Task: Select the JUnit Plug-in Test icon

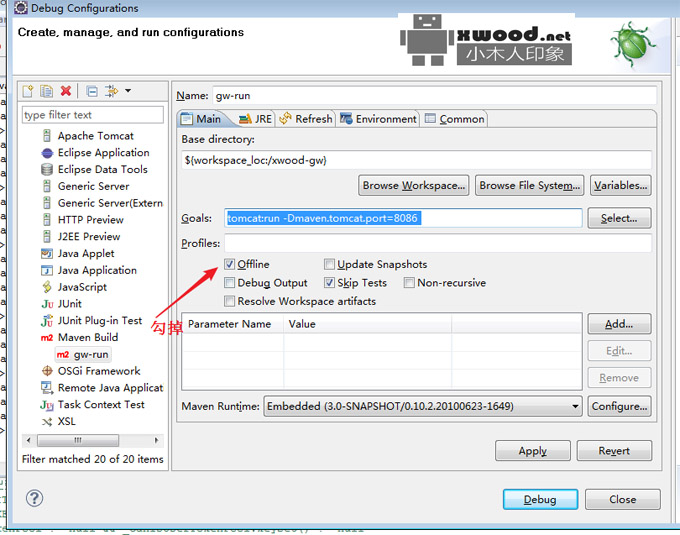Action: click(47, 321)
